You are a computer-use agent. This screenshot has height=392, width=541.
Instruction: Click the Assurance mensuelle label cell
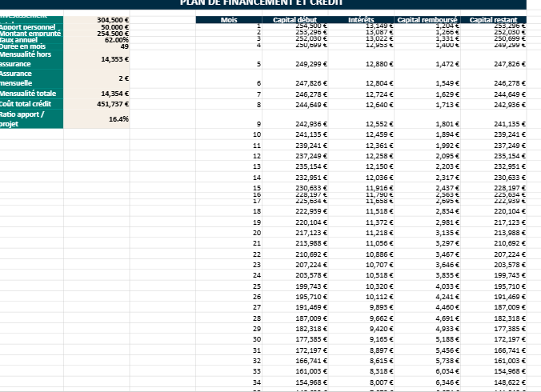pyautogui.click(x=31, y=78)
